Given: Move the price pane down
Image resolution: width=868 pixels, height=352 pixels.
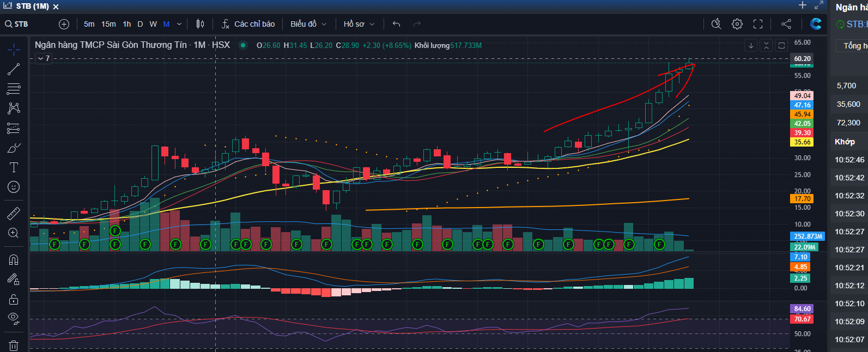Looking at the screenshot, I should click(751, 45).
